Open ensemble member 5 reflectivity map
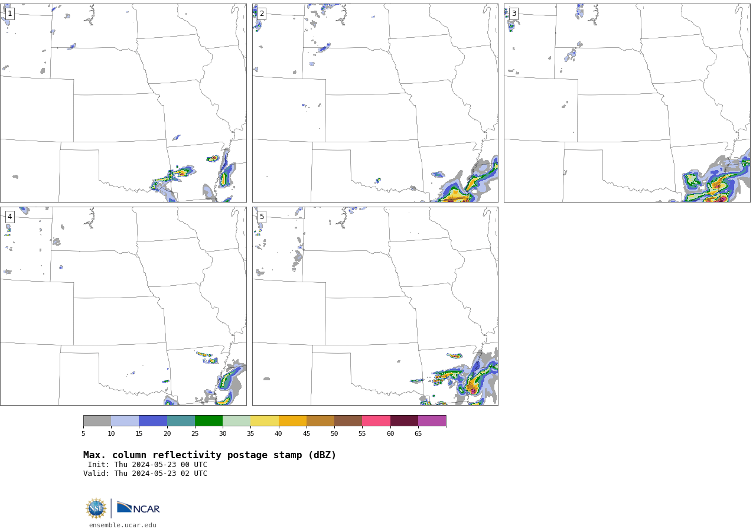756x532 pixels. [375, 306]
